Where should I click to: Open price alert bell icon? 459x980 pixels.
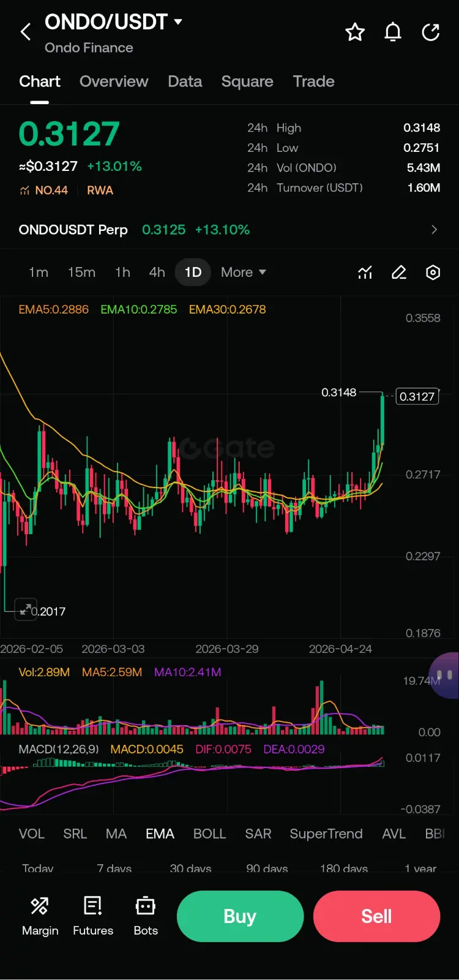pyautogui.click(x=393, y=32)
